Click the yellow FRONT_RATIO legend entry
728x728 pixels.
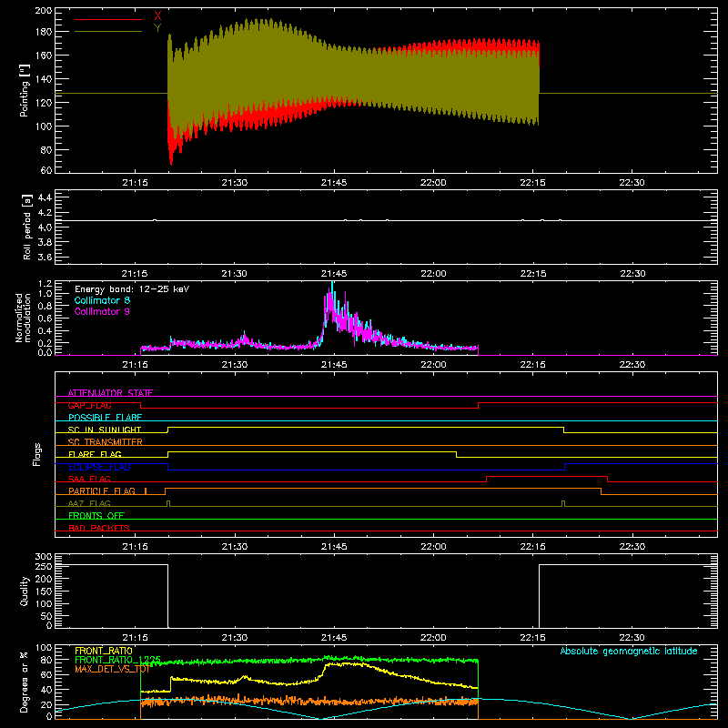[104, 651]
